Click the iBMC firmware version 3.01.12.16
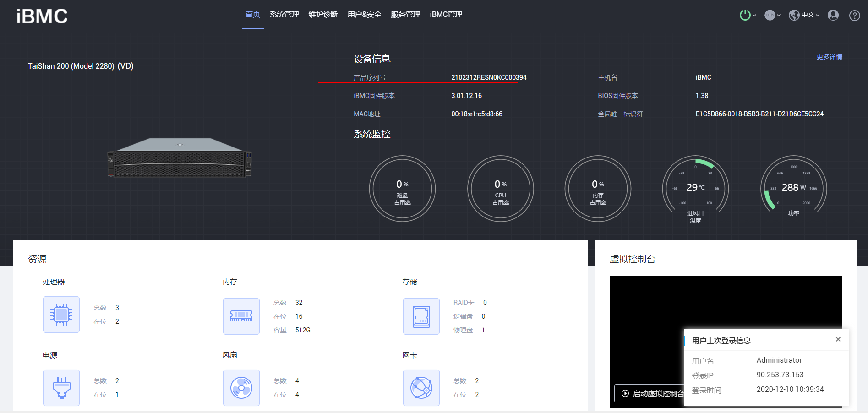Viewport: 868px width, 413px height. point(466,96)
